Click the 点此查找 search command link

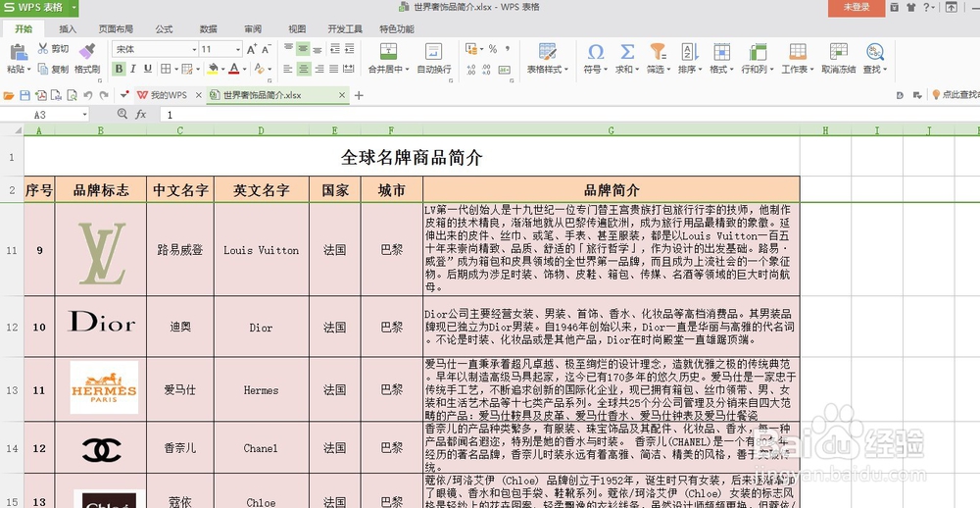955,95
